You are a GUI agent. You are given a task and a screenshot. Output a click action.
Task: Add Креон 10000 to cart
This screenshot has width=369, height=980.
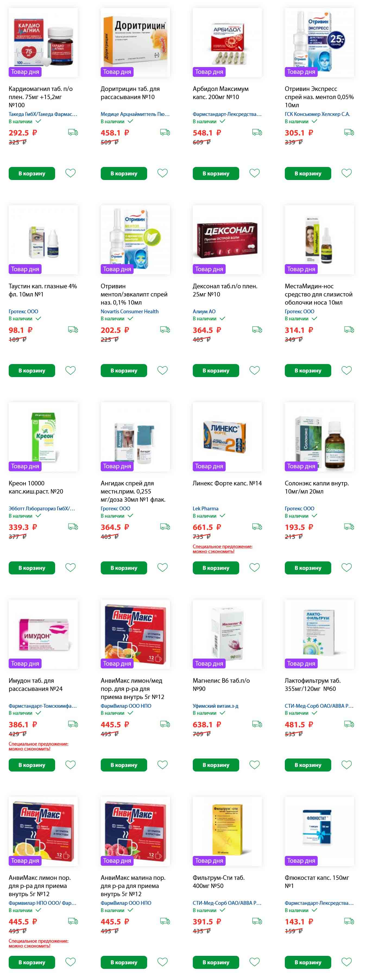32,568
